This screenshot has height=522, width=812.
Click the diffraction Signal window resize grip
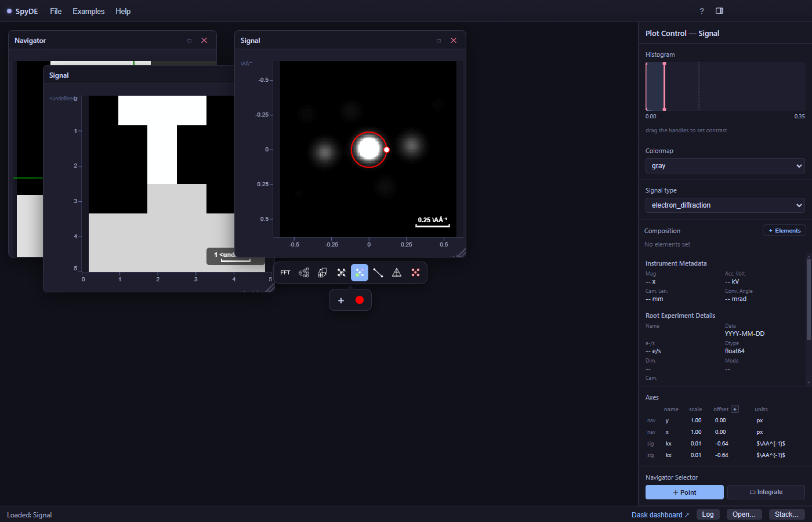point(461,252)
